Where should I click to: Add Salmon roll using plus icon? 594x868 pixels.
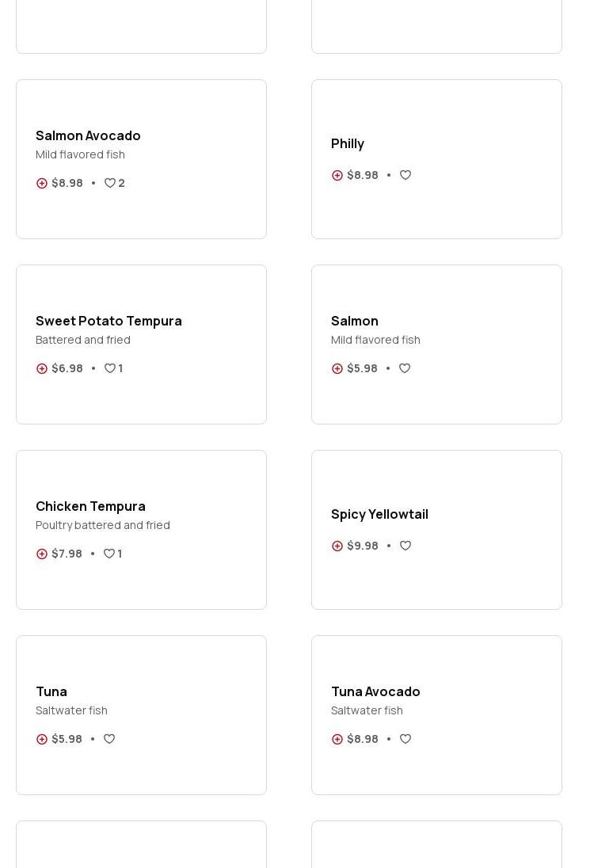(x=337, y=368)
